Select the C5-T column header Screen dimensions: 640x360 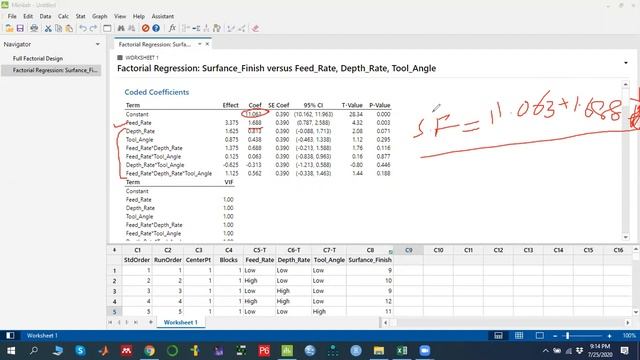point(260,250)
